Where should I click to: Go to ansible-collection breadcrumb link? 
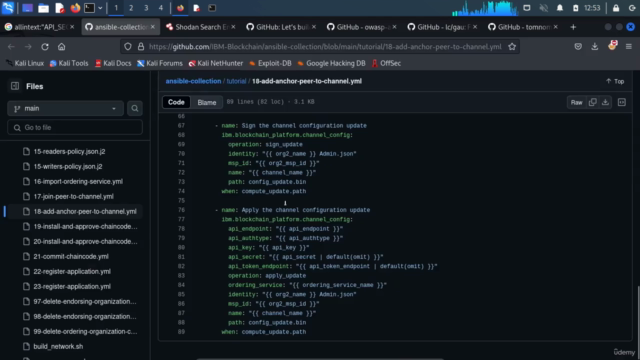pos(193,81)
